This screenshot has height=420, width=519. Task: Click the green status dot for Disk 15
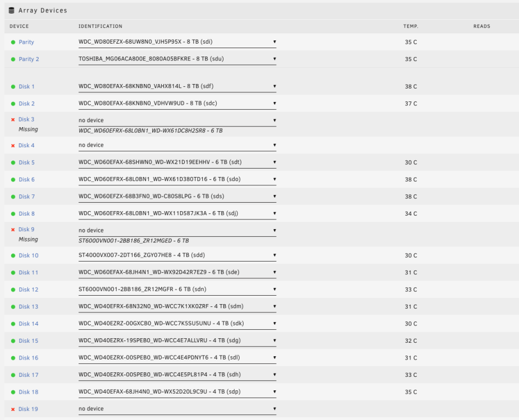point(13,341)
